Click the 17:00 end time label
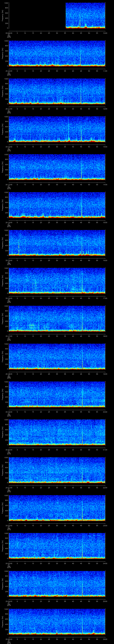The image size is (114, 644). point(105,298)
